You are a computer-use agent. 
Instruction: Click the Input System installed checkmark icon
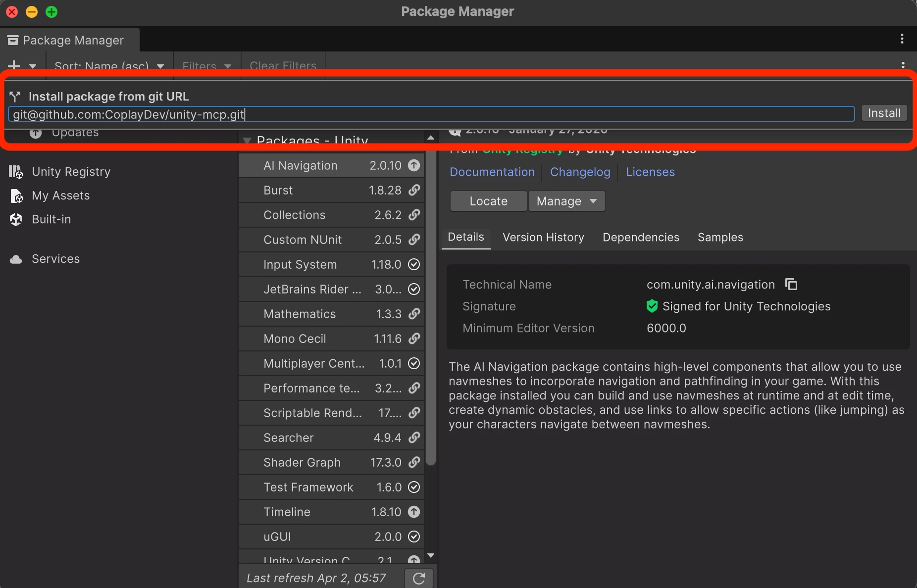[414, 264]
